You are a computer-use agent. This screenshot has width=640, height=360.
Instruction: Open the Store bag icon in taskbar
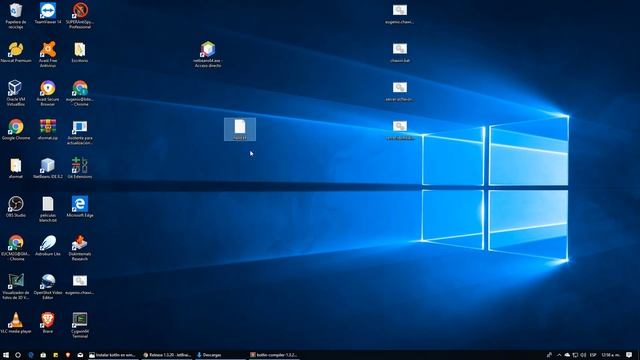[43, 355]
